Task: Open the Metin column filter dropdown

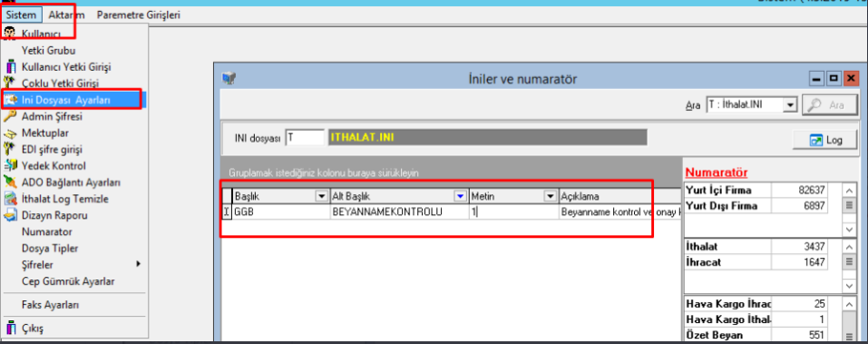Action: tap(550, 196)
